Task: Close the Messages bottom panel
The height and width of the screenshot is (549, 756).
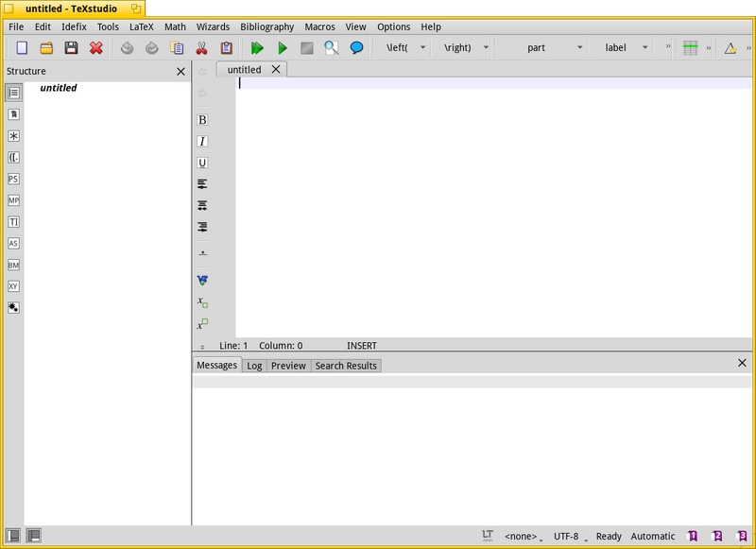Action: [742, 363]
